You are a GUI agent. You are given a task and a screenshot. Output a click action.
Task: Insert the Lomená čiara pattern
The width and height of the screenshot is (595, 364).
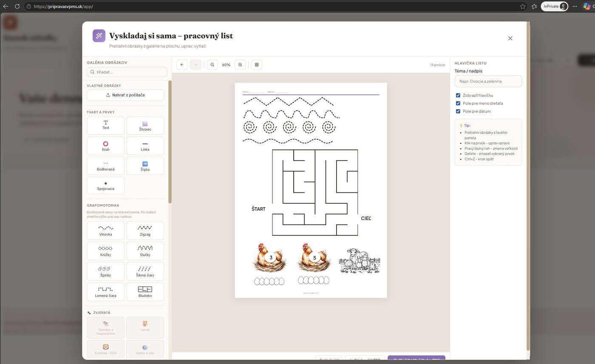pyautogui.click(x=106, y=292)
